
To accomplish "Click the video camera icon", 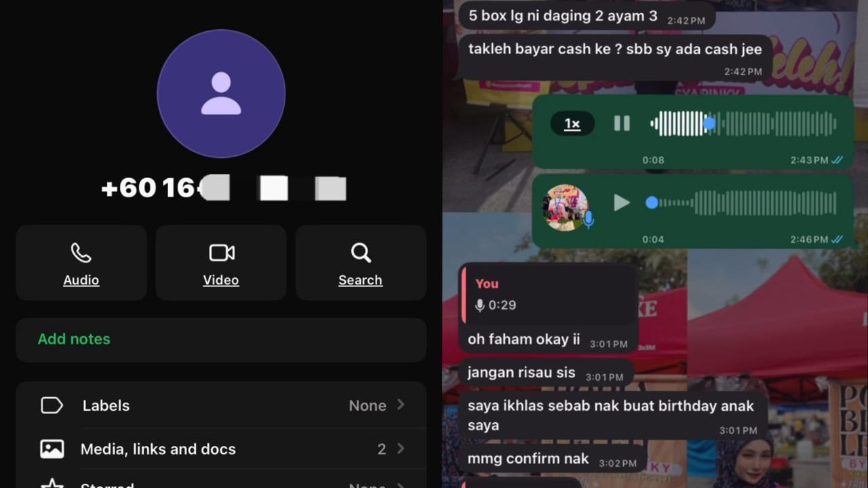I will (222, 253).
